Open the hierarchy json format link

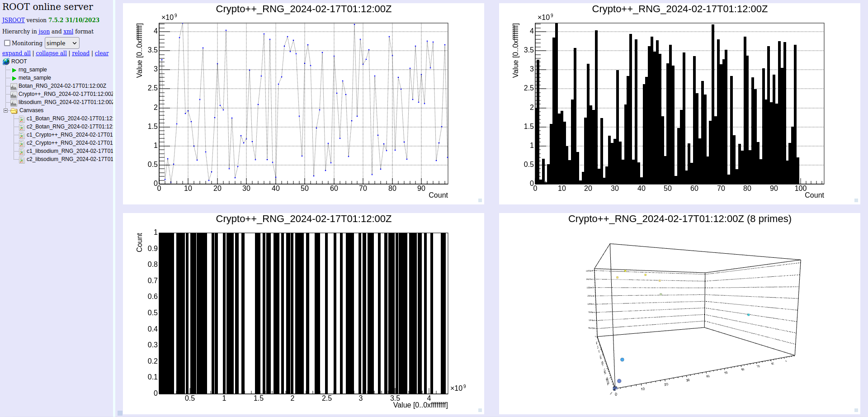pos(44,31)
